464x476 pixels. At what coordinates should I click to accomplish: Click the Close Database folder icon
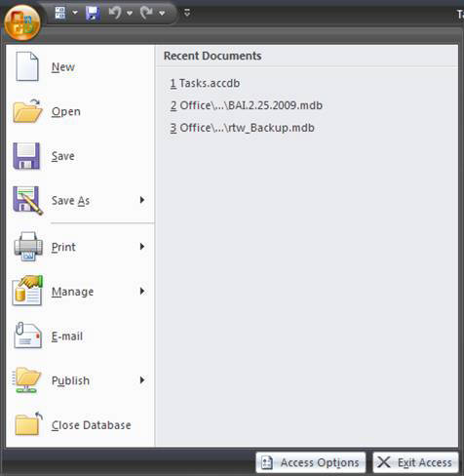(x=28, y=424)
